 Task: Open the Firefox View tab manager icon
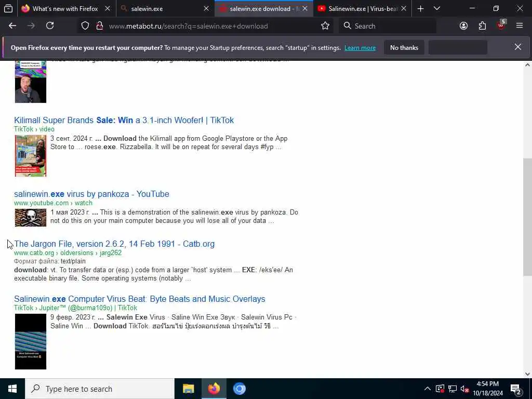(8, 8)
